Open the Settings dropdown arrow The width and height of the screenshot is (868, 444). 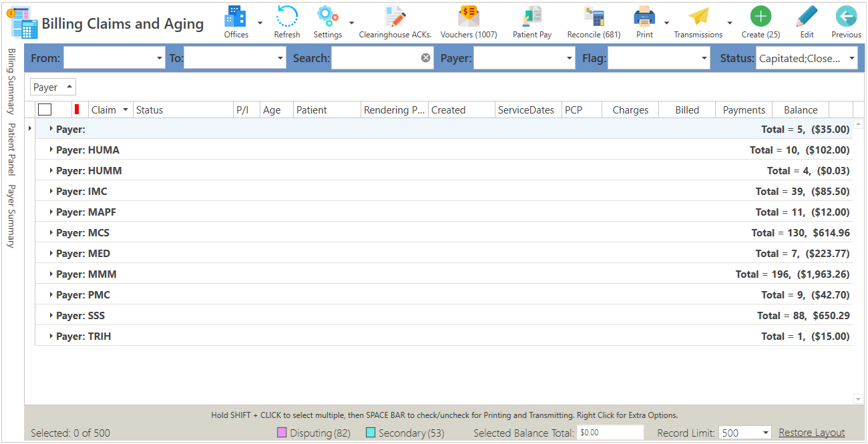tap(351, 23)
